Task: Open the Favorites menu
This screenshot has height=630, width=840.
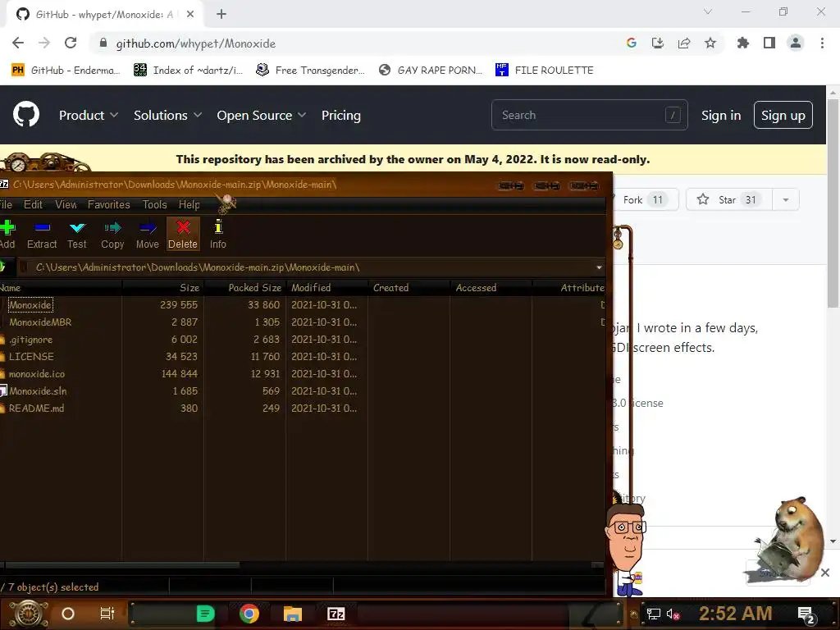Action: pos(109,204)
